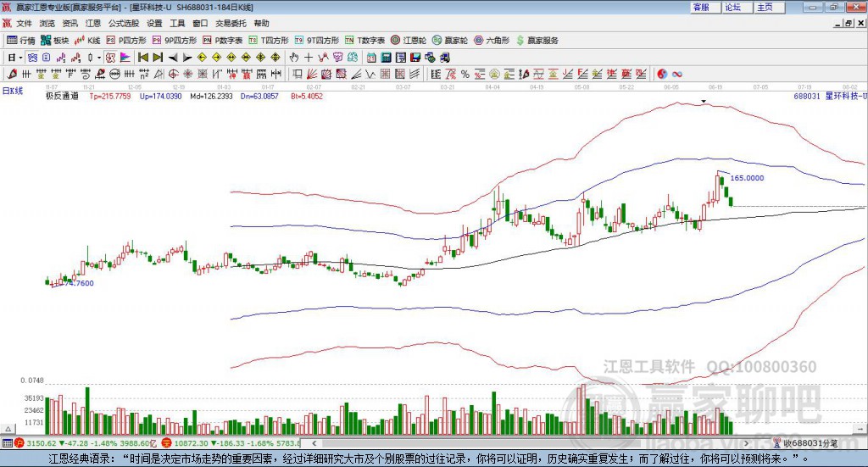Open the 板块 sector view
868x467 pixels.
[x=54, y=41]
